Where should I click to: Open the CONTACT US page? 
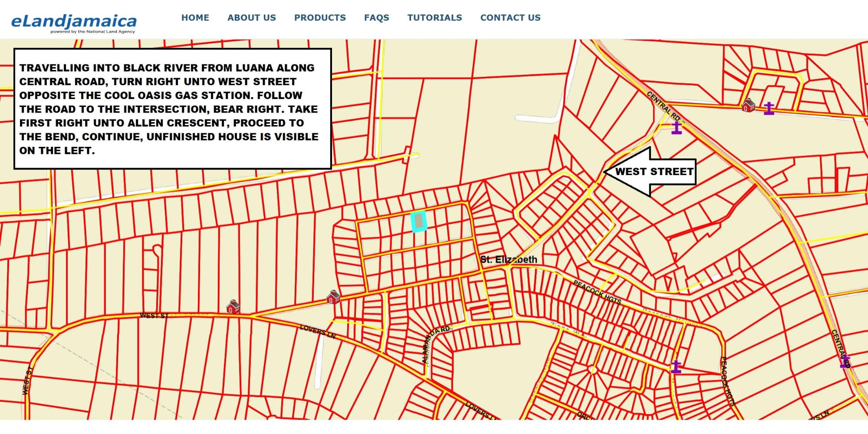(510, 18)
